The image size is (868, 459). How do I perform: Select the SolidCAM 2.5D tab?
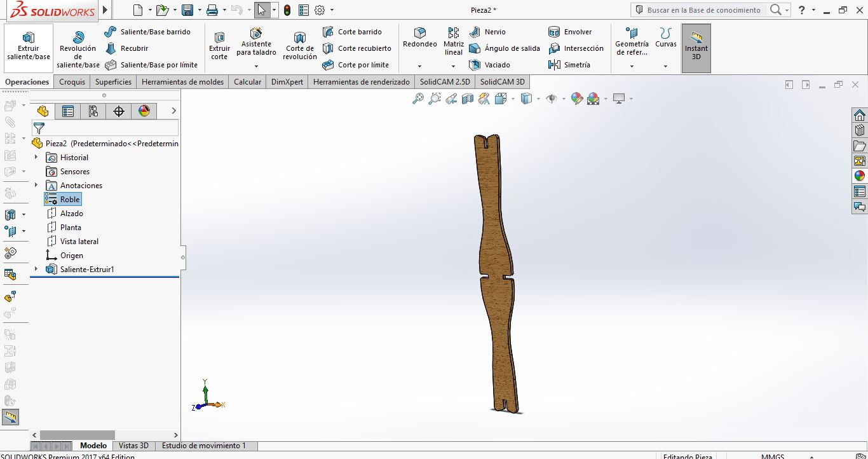pyautogui.click(x=445, y=82)
